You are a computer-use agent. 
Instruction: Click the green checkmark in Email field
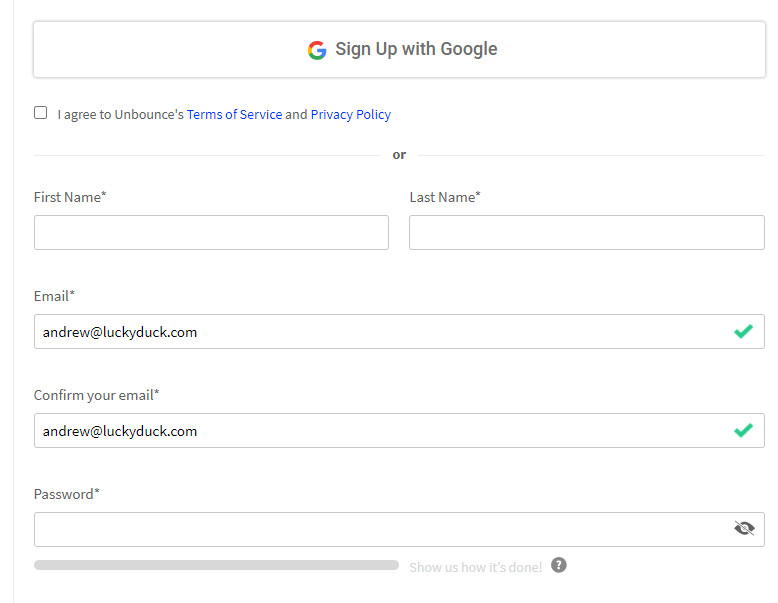coord(743,331)
